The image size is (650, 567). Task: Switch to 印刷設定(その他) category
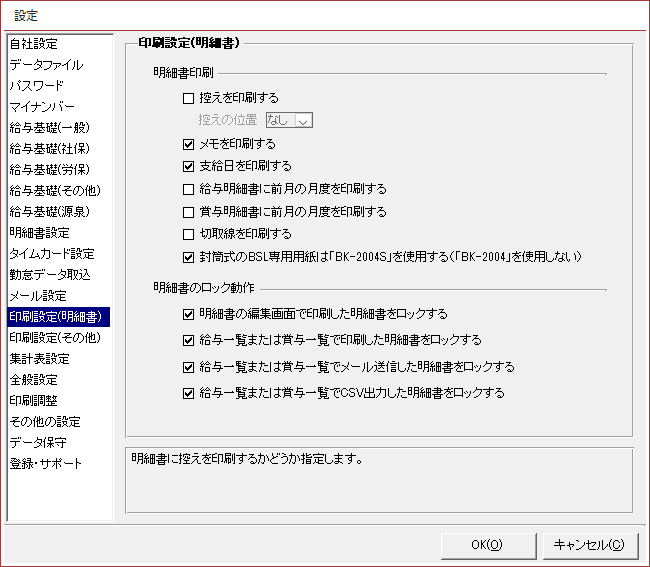tap(55, 338)
